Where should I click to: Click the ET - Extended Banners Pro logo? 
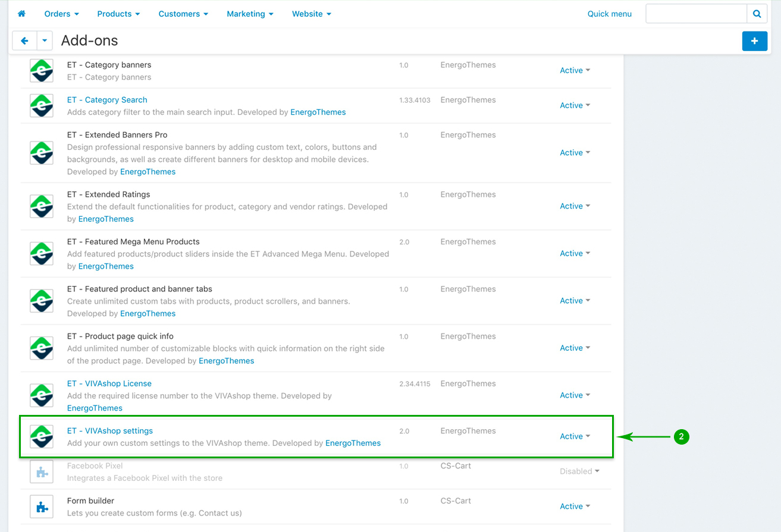coord(42,153)
